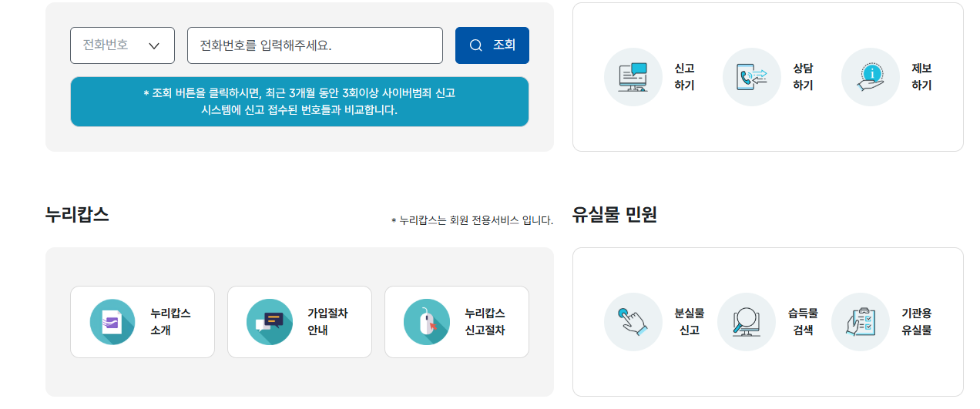Click the 상담하기 phone icon
This screenshot has width=980, height=409.
pyautogui.click(x=752, y=77)
